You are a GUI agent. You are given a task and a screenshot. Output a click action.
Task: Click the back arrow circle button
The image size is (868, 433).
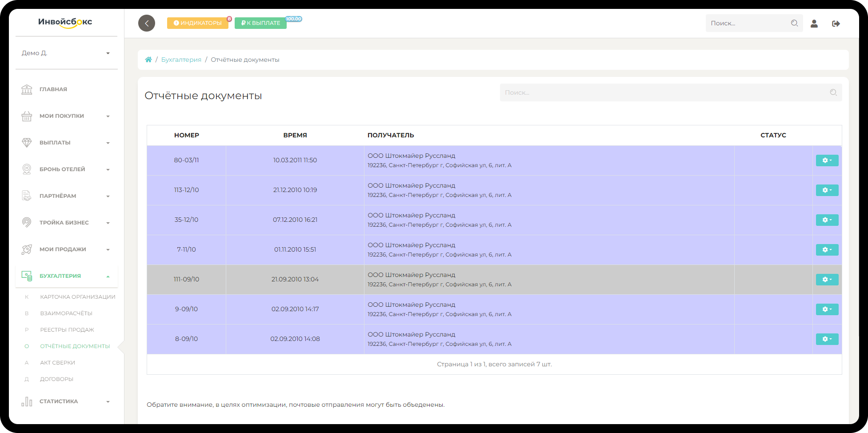coord(147,23)
